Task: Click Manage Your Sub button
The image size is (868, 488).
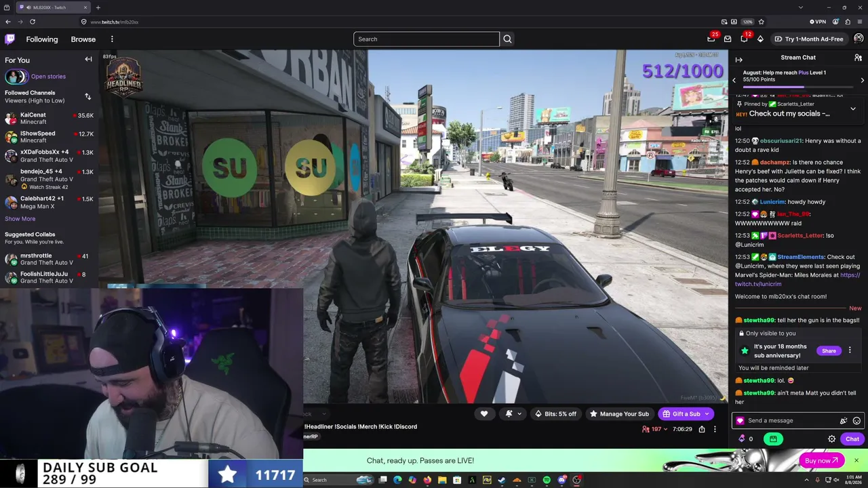Action: click(619, 413)
